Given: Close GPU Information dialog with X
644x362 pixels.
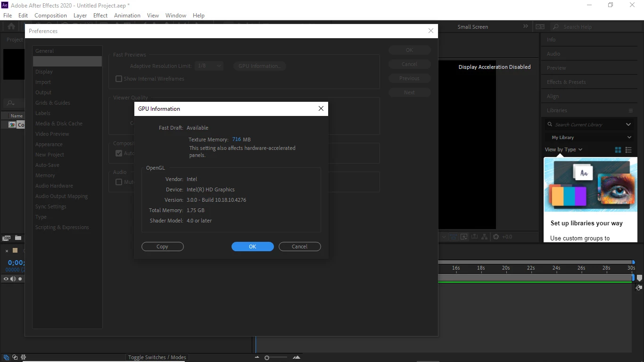Looking at the screenshot, I should click(x=321, y=108).
